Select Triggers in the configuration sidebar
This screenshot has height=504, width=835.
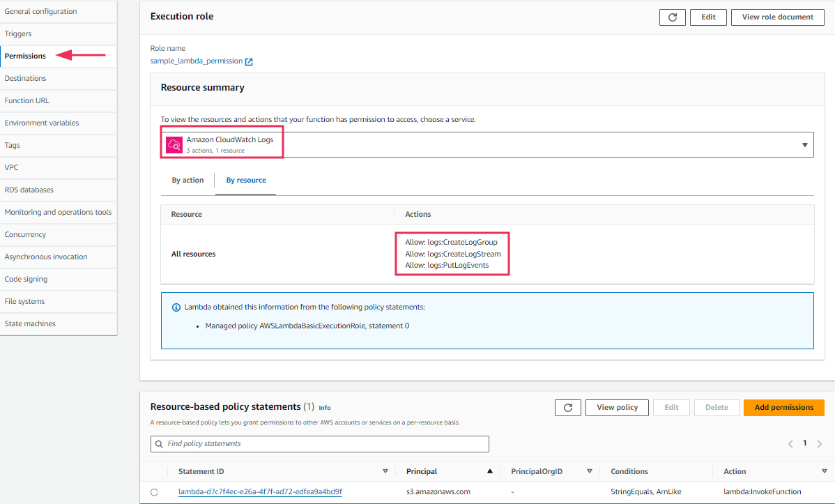[18, 33]
